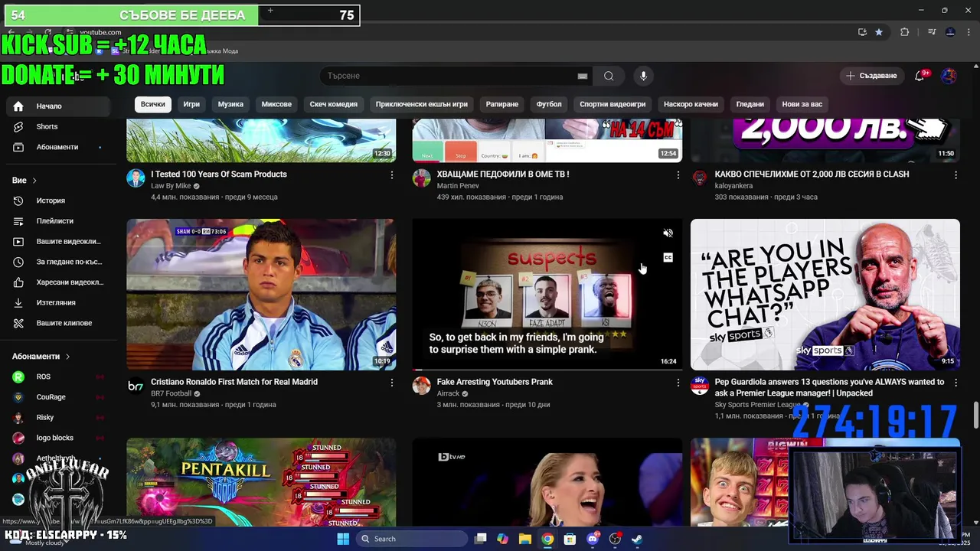980x551 pixels.
Task: Expand the Абонаменти subscriptions section
Action: (41, 357)
